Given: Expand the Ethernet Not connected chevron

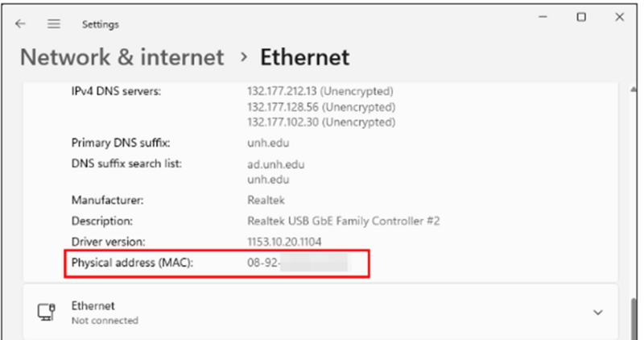Looking at the screenshot, I should click(597, 312).
